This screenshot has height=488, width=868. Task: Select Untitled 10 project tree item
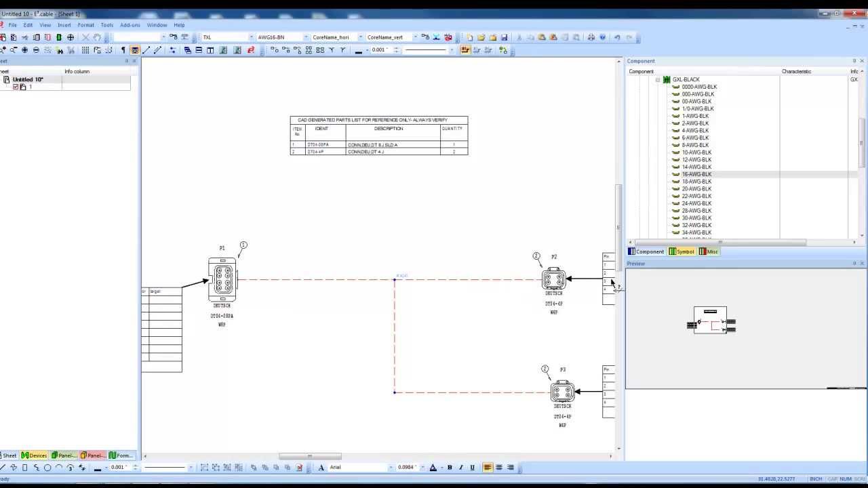28,79
